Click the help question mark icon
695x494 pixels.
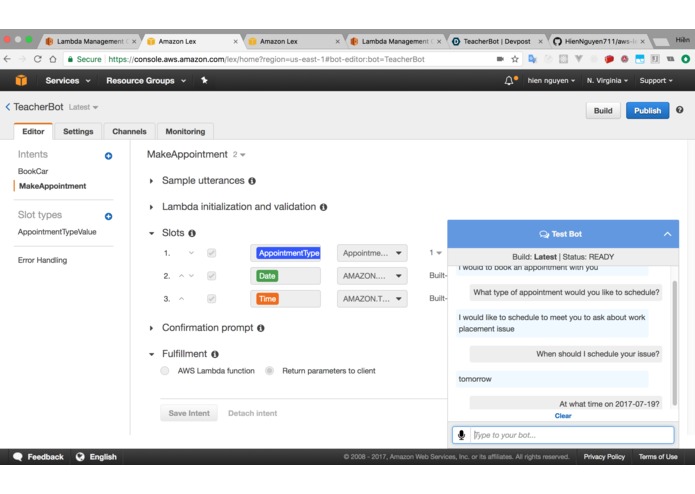679,109
